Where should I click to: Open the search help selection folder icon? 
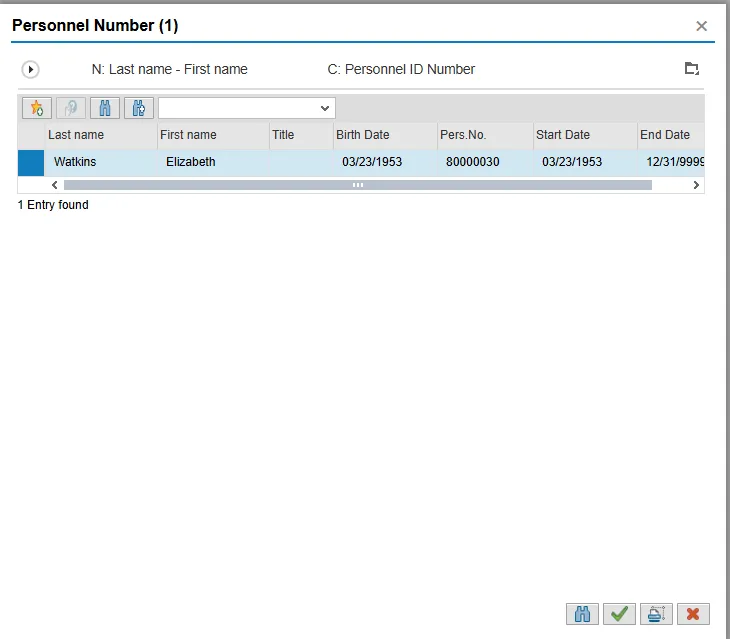[691, 69]
